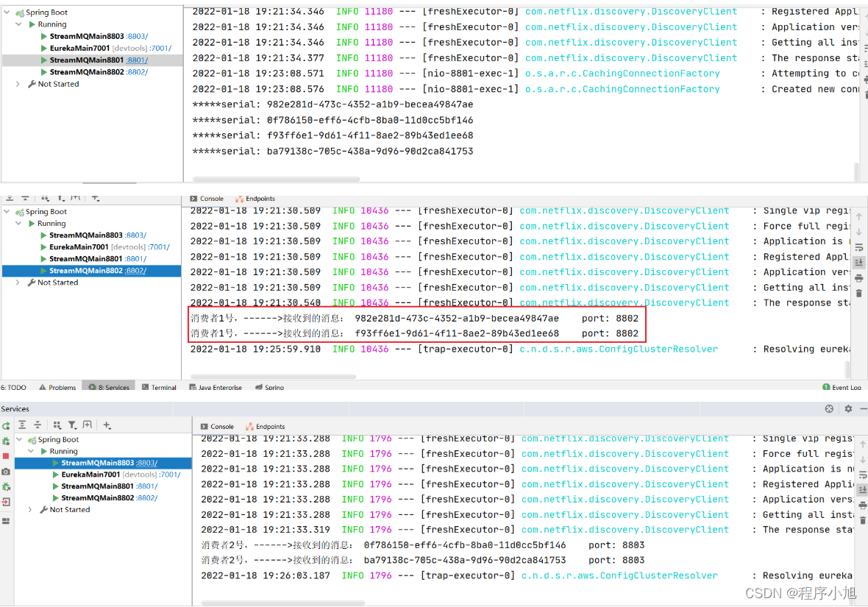Open Filter menu in bottom Services toolbar
Viewport: 868px width, 607px height.
coord(73,425)
